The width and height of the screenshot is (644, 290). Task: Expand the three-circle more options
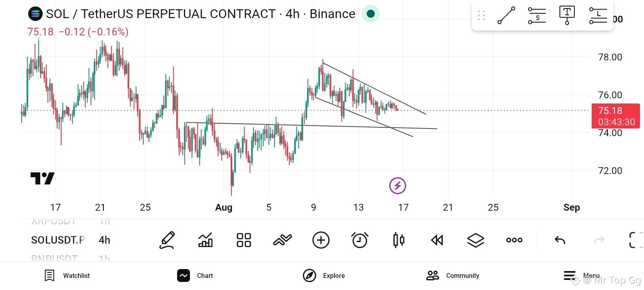pos(514,240)
